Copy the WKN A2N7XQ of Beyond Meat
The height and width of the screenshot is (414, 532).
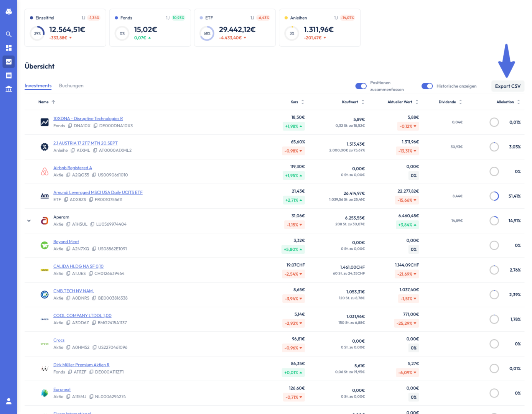[x=68, y=249]
